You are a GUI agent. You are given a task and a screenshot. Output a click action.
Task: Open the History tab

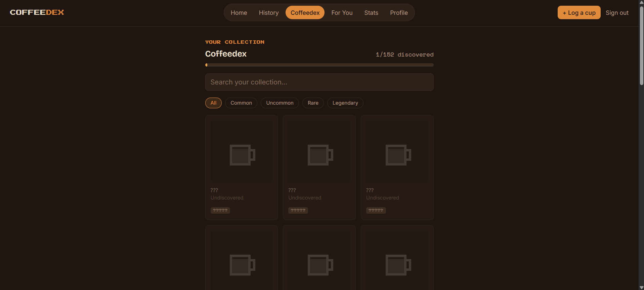coord(269,13)
